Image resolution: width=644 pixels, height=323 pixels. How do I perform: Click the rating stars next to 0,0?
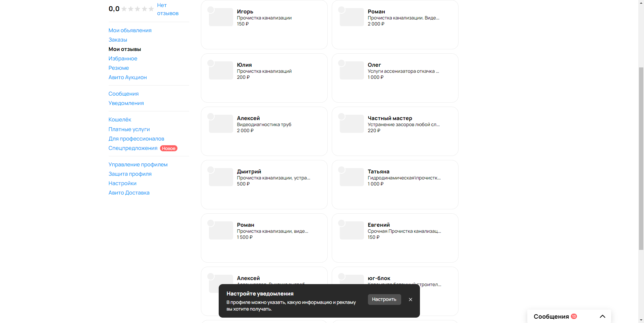tap(138, 9)
